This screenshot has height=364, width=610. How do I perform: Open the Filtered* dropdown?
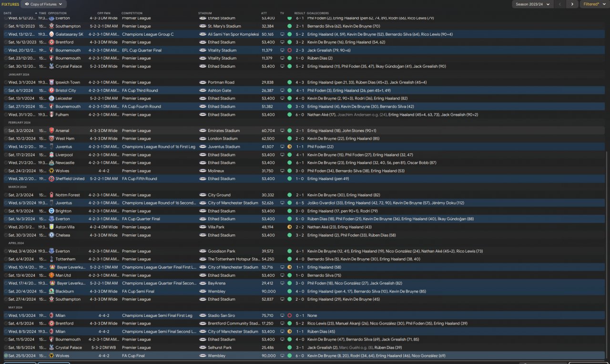point(594,4)
